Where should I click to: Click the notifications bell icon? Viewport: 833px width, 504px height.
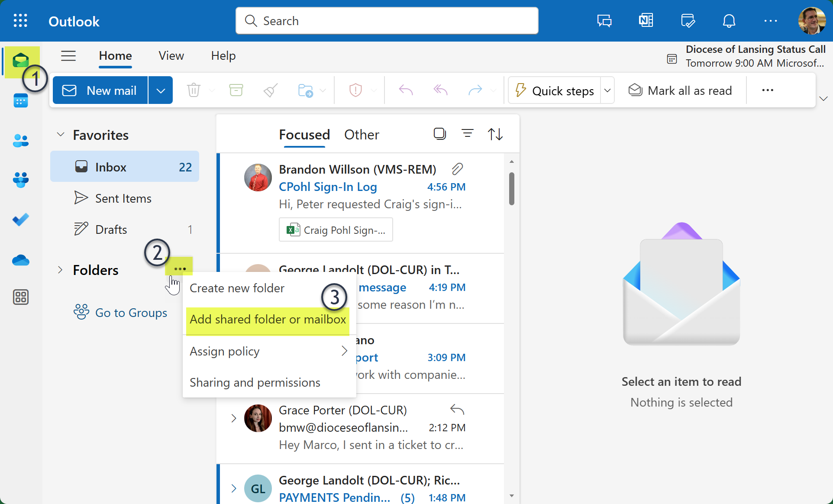(729, 21)
